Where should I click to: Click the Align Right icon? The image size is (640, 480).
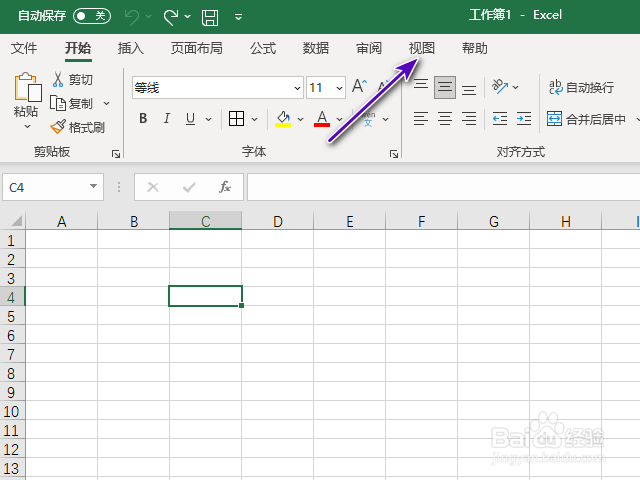pyautogui.click(x=469, y=119)
